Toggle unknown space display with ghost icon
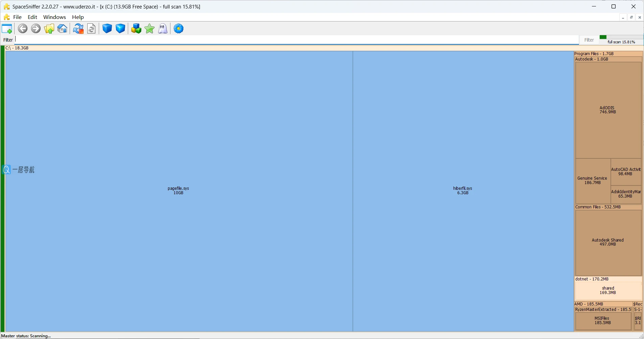This screenshot has width=644, height=339. pyautogui.click(x=163, y=29)
